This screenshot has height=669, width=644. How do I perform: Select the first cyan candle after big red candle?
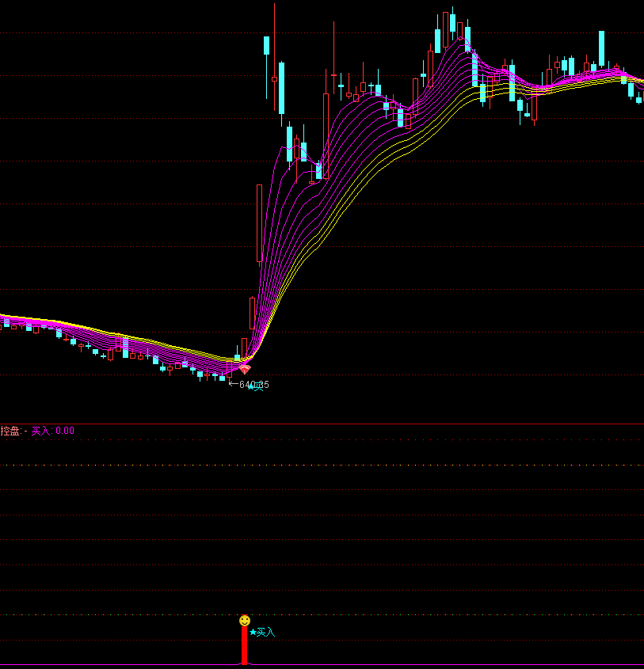coord(267,45)
